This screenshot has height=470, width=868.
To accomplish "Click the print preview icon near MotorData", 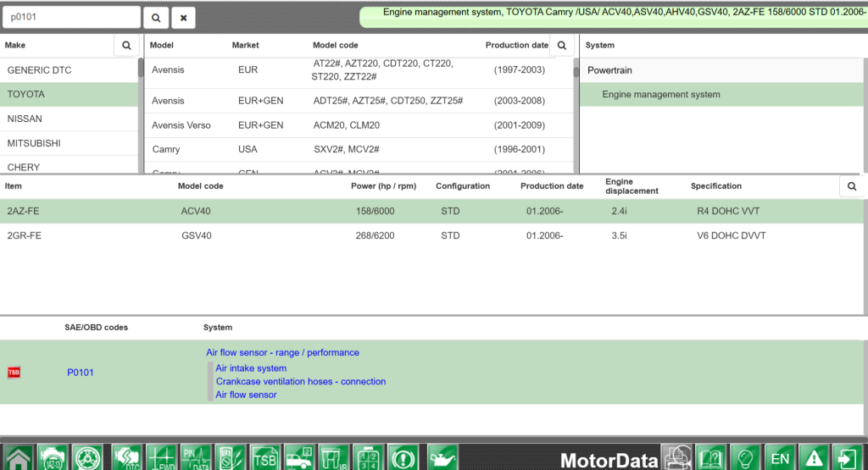I will [x=677, y=458].
